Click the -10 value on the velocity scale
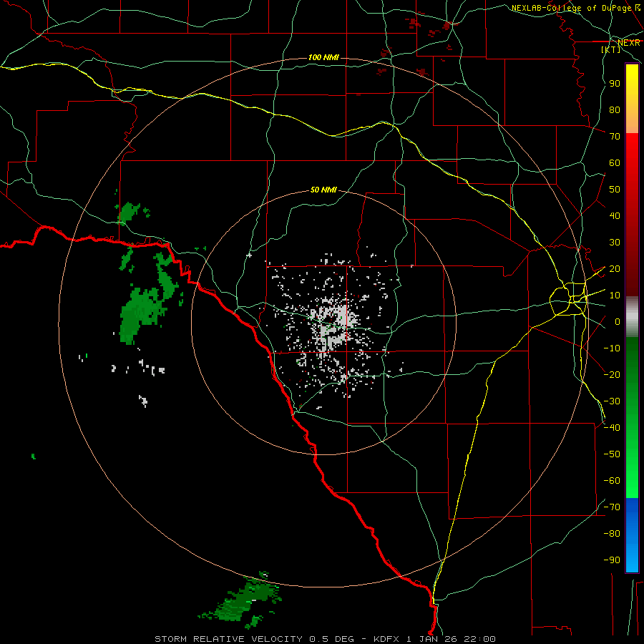This screenshot has width=644, height=644. click(612, 348)
